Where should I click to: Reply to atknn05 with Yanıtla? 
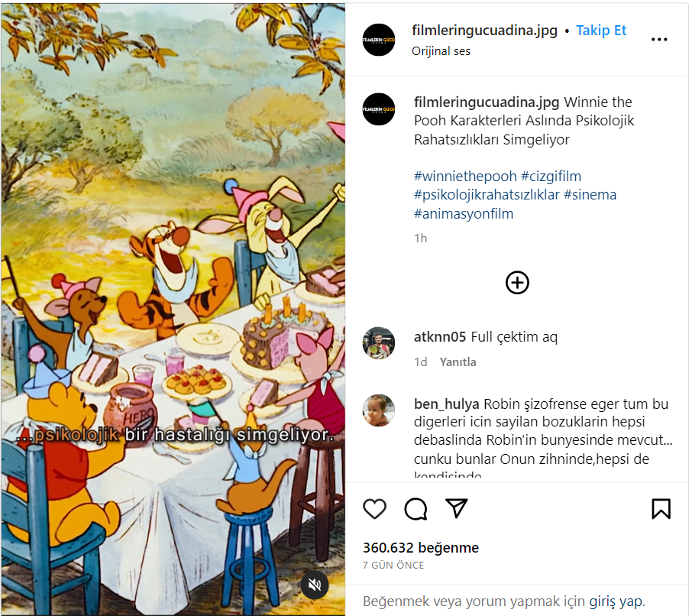[x=458, y=362]
